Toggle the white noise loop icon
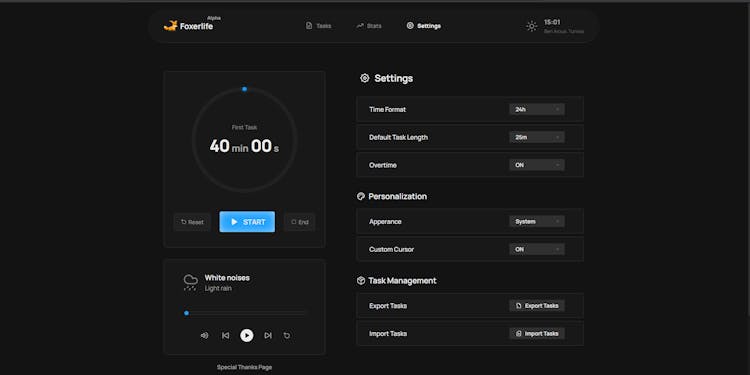Screen dimensions: 750x375 click(287, 336)
